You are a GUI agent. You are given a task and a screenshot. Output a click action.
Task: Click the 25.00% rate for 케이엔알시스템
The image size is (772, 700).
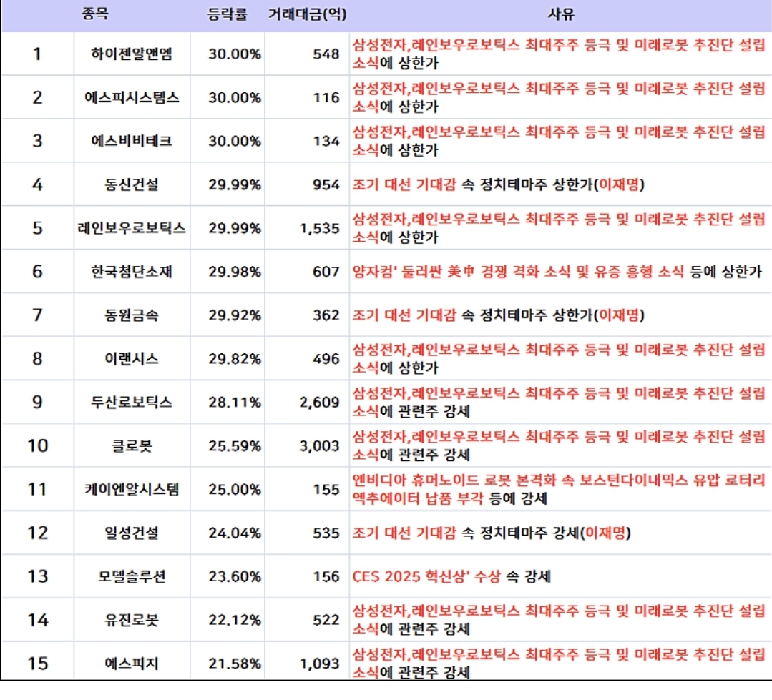point(235,489)
